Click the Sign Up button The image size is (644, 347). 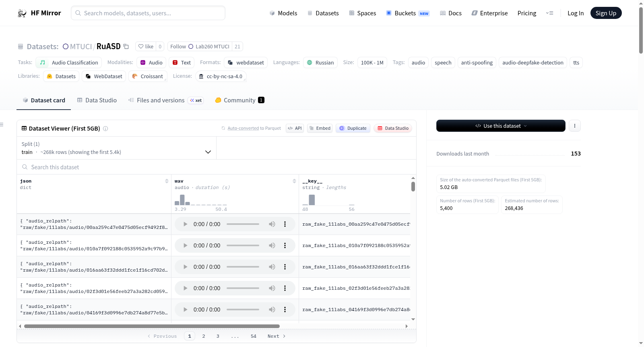click(606, 13)
